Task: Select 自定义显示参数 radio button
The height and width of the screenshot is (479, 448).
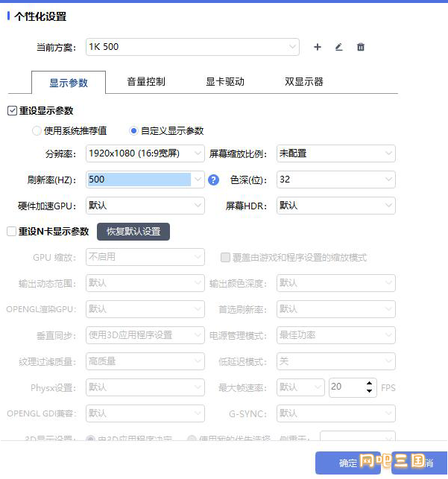Action: click(133, 131)
